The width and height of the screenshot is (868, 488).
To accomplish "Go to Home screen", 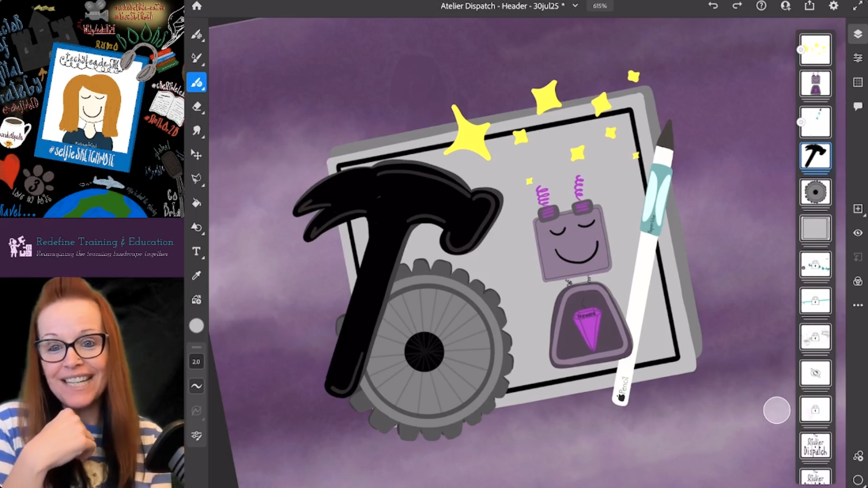I will 197,6.
